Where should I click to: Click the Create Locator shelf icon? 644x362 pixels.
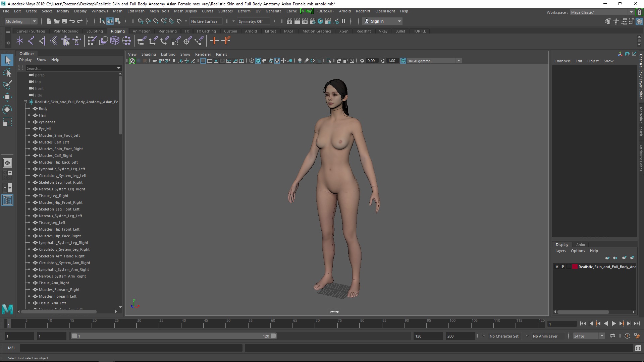point(20,41)
